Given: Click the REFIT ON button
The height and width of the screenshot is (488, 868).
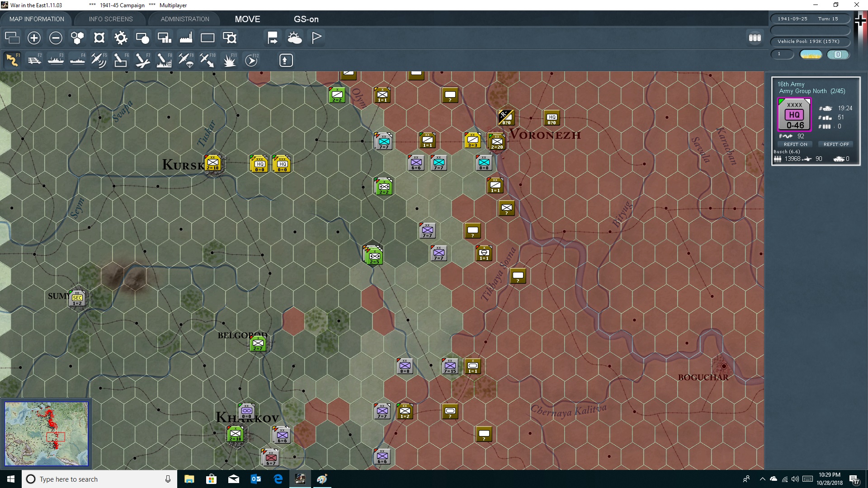Looking at the screenshot, I should click(795, 144).
